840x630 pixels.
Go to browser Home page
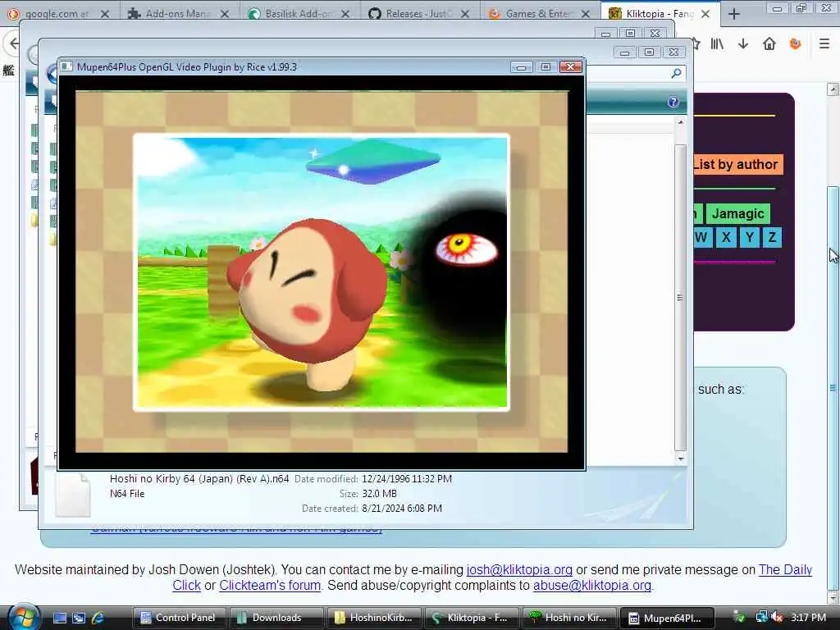769,44
